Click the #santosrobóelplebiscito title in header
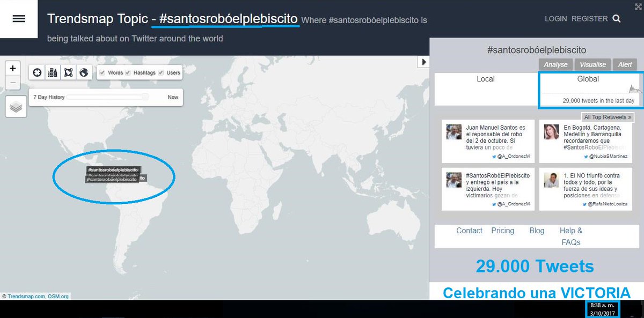The height and width of the screenshot is (318, 644). coord(228,18)
